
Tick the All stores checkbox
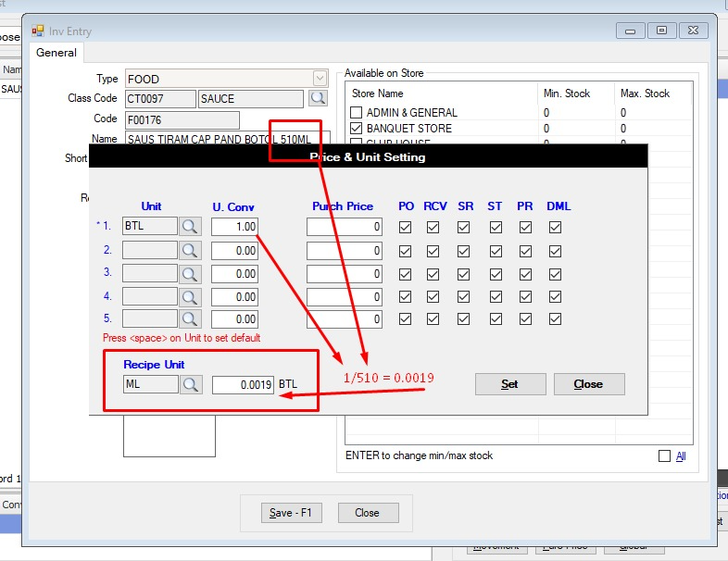(x=664, y=456)
